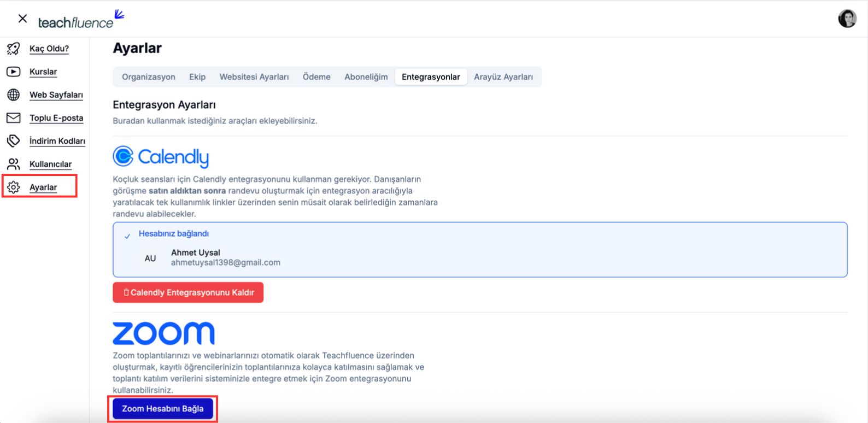Click the Kurslar video play icon
Viewport: 868px width, 423px height.
(x=14, y=72)
